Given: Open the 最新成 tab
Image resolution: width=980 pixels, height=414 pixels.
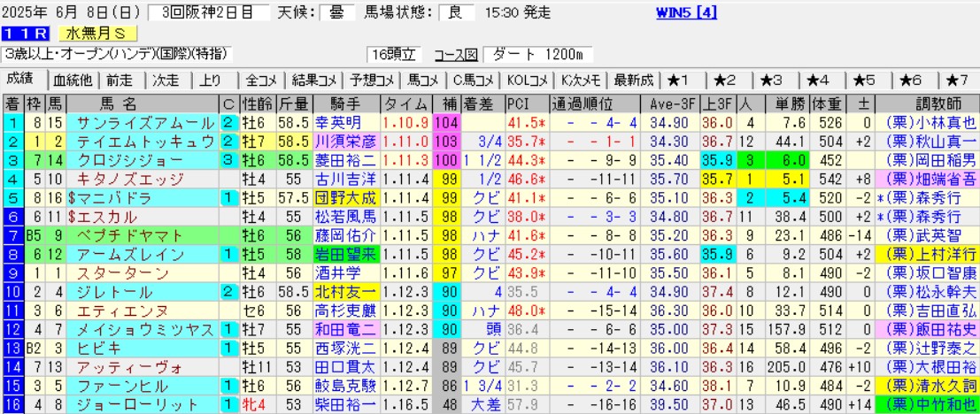Looking at the screenshot, I should 634,80.
